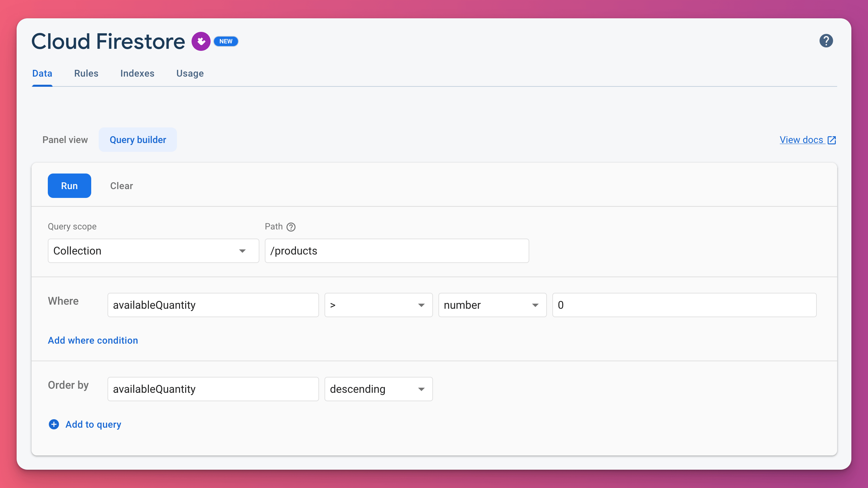Click the external link icon next to View docs

pyautogui.click(x=832, y=140)
